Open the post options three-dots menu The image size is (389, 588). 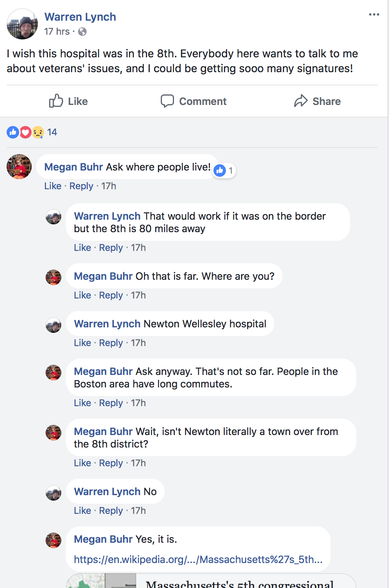[x=374, y=14]
